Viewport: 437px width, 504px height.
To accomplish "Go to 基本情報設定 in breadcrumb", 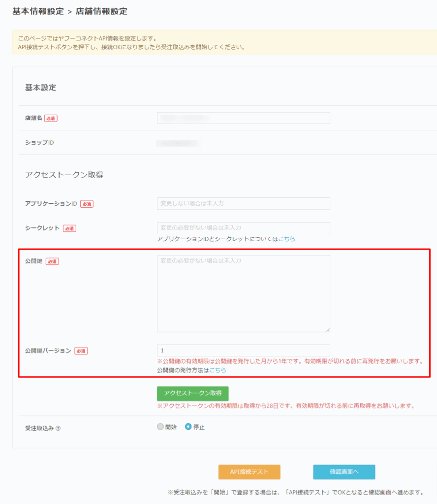I will pyautogui.click(x=38, y=11).
